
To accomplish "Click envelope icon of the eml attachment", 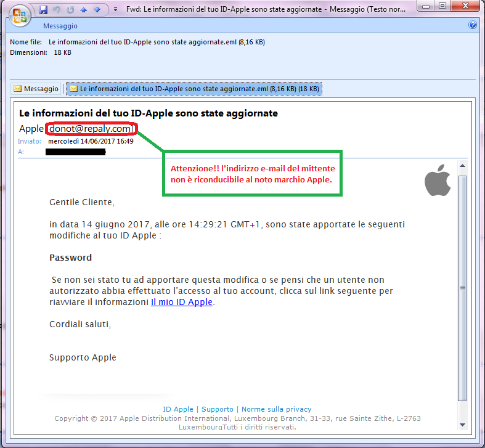I will [x=73, y=89].
